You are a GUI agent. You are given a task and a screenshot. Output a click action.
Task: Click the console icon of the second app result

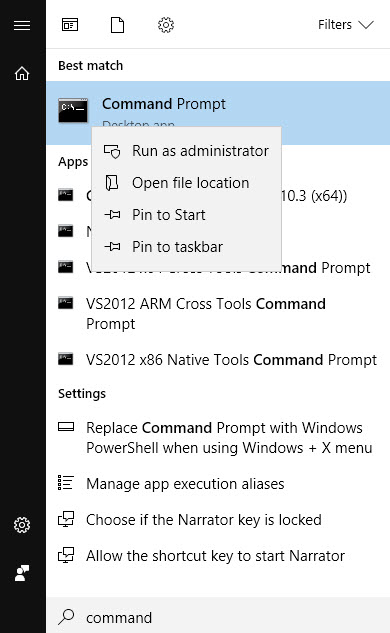pyautogui.click(x=65, y=231)
